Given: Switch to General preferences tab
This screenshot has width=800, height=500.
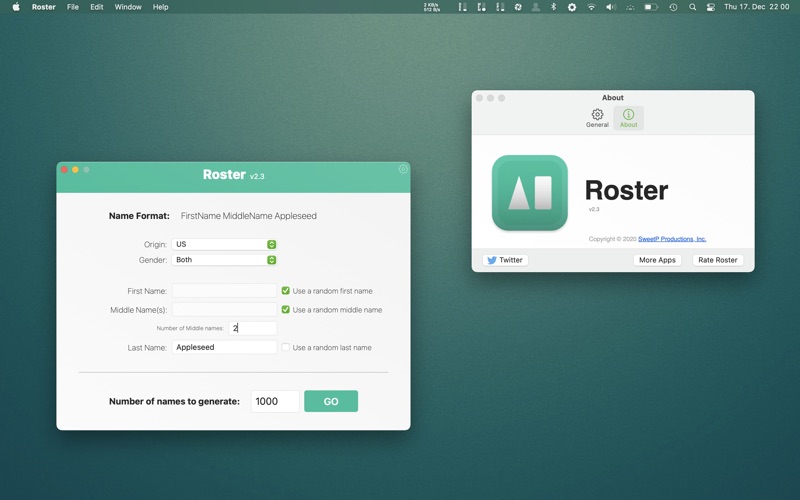Looking at the screenshot, I should pyautogui.click(x=597, y=118).
